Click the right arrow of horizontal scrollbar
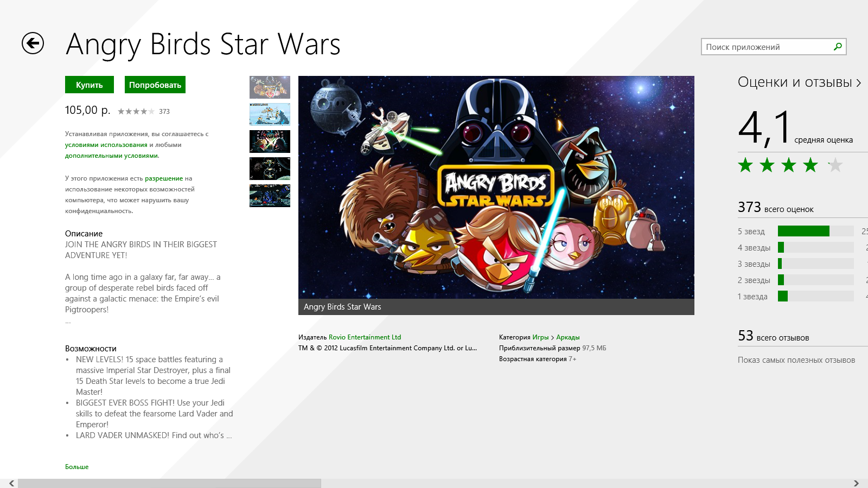Image resolution: width=868 pixels, height=488 pixels. (856, 483)
